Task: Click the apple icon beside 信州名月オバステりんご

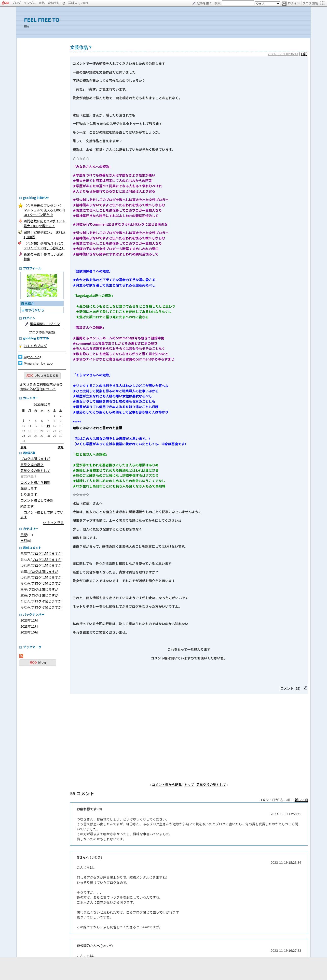Action: [21, 243]
